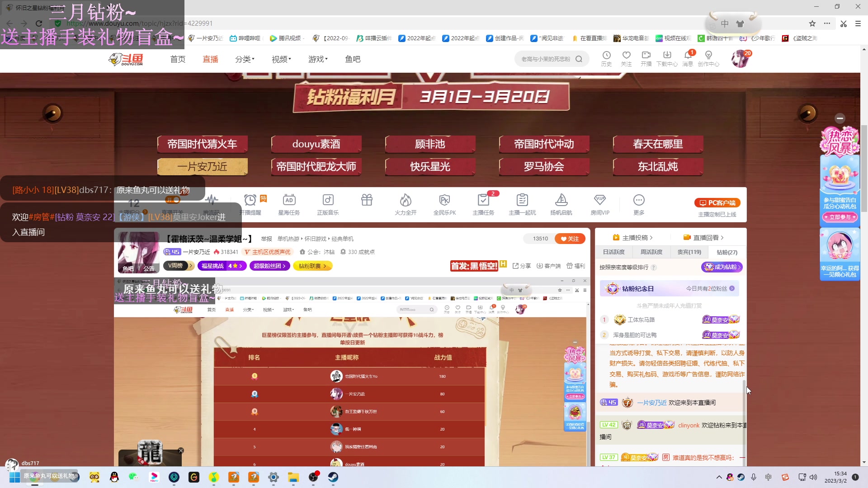
Task: Click orange 关注 follow button
Action: (x=570, y=239)
